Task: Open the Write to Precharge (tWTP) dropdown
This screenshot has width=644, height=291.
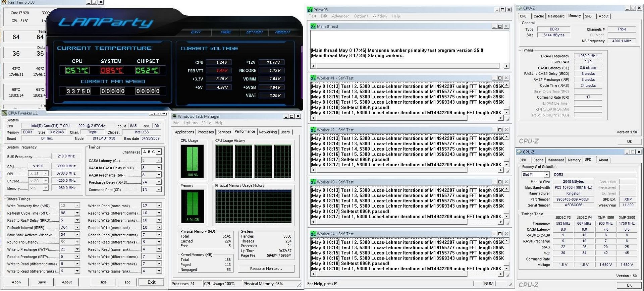Action: [77, 249]
